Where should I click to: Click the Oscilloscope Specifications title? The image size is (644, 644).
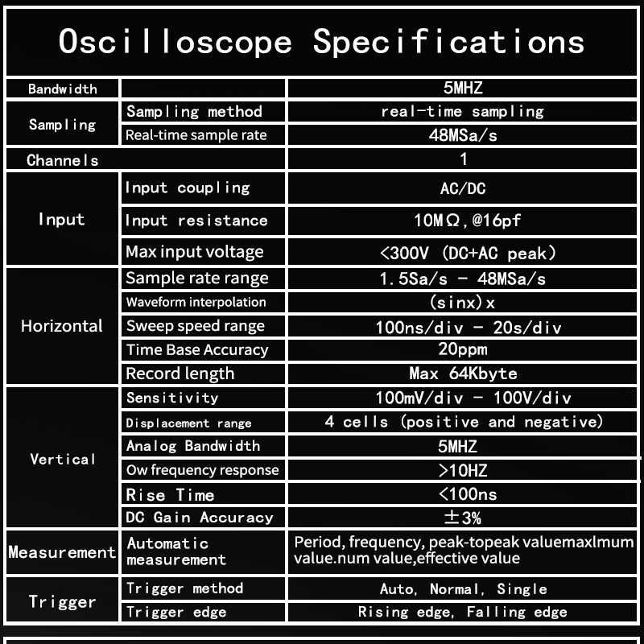pos(321,41)
